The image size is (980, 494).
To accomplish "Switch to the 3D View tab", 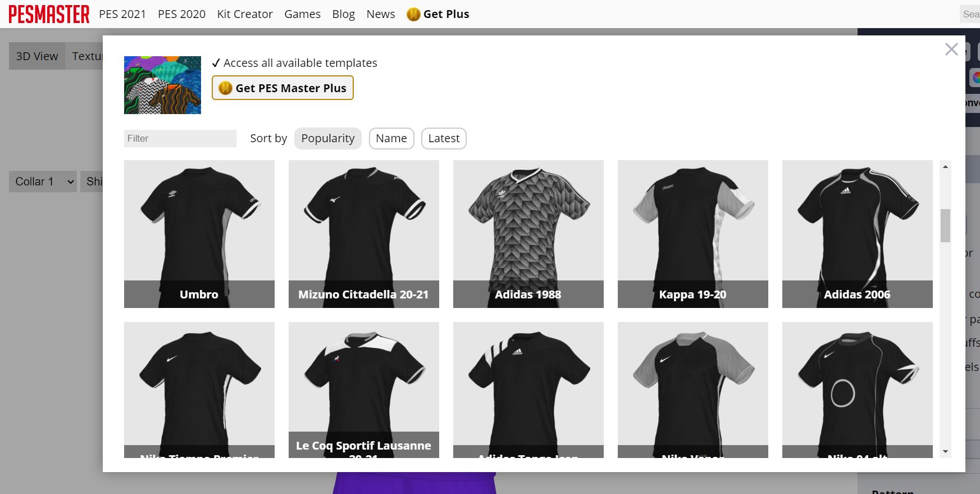I will click(37, 56).
